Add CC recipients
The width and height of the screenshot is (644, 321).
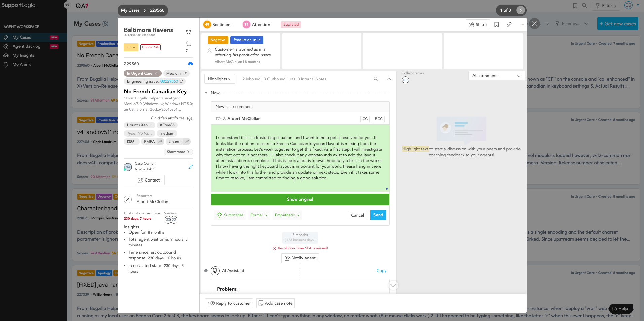point(365,119)
